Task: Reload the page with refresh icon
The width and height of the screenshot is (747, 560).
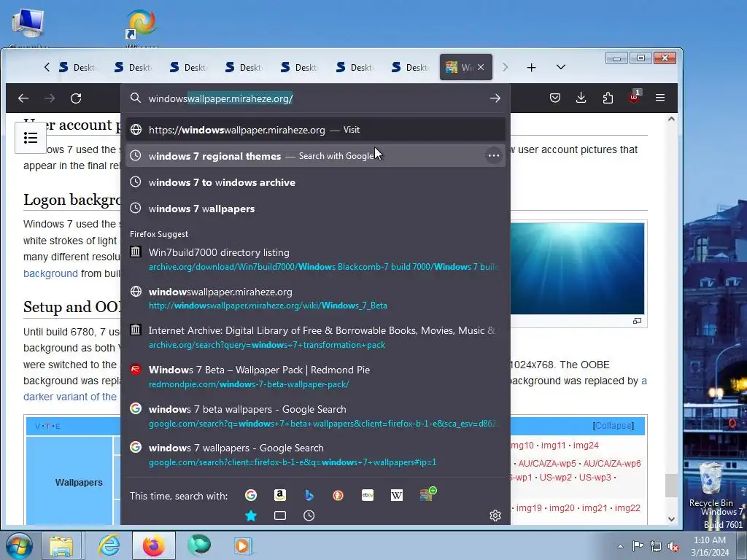Action: [x=76, y=98]
